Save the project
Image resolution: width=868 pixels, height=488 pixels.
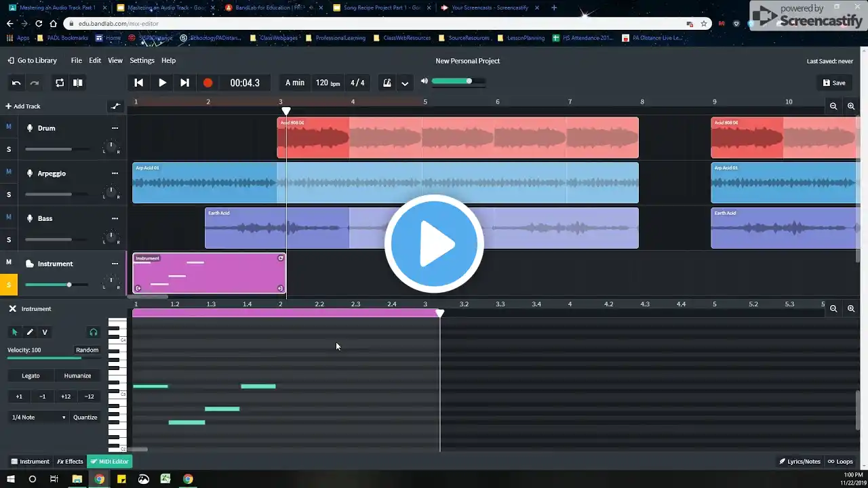[834, 83]
